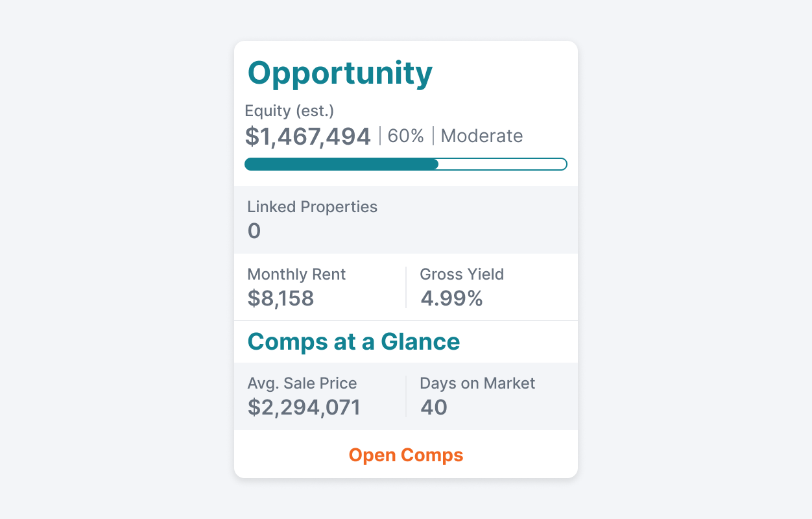
Task: Open the Comps section via Open Comps
Action: (406, 455)
